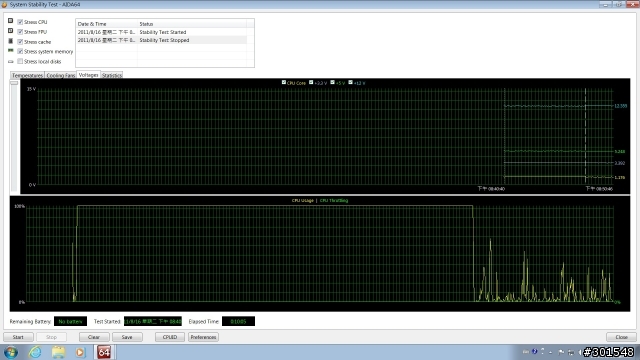Click the Close button at bottom right
The width and height of the screenshot is (640, 360).
(x=621, y=337)
